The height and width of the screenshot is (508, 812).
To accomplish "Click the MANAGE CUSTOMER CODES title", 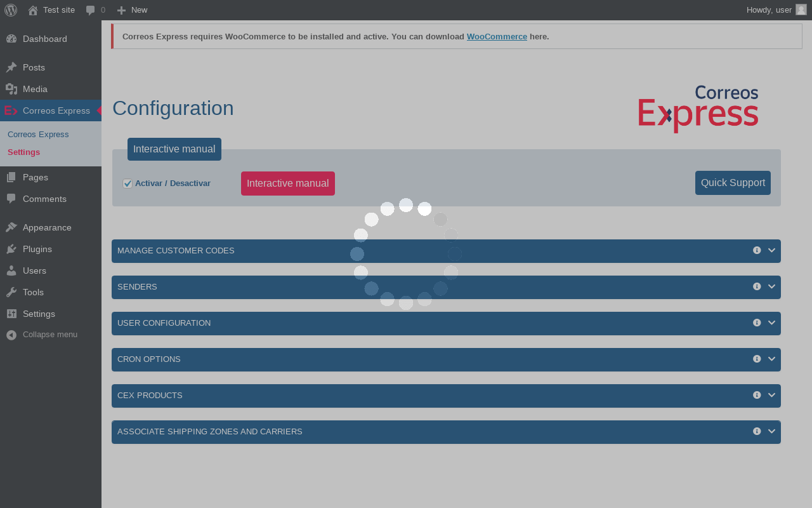I will click(176, 251).
